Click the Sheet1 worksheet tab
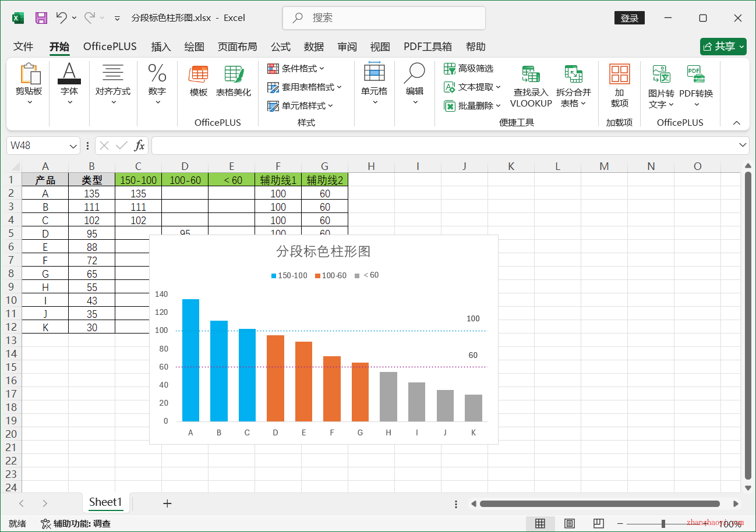Screen dimensions: 756x532 pyautogui.click(x=105, y=502)
